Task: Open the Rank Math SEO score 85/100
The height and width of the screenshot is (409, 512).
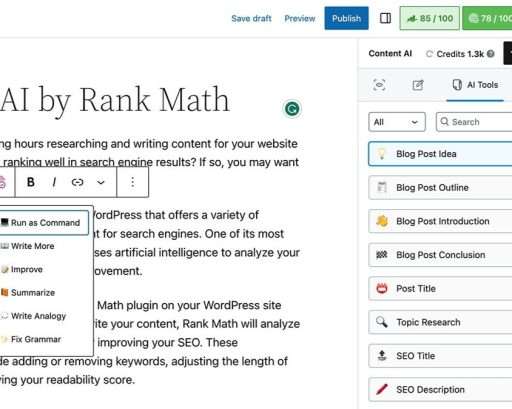Action: point(429,18)
